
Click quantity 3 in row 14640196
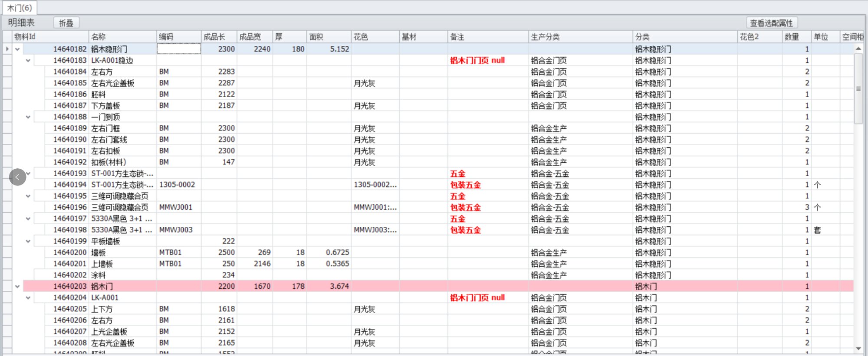click(807, 207)
